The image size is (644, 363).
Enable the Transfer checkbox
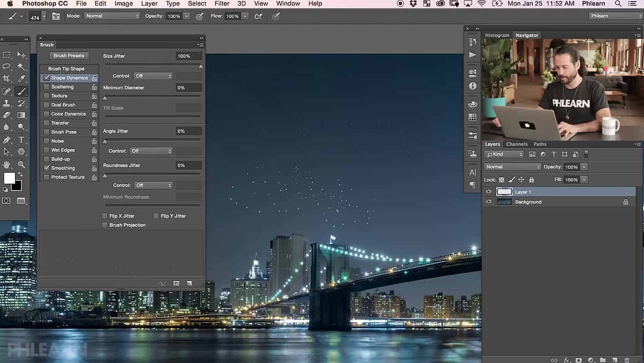[x=47, y=123]
